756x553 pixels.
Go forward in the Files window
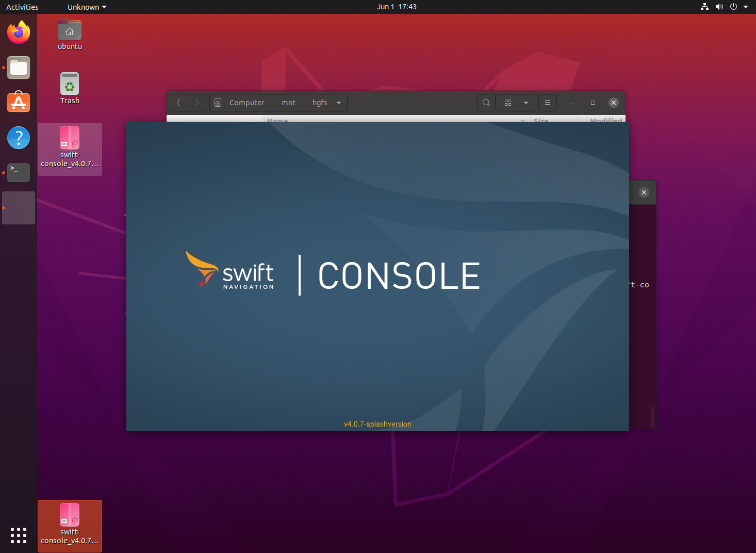[197, 103]
